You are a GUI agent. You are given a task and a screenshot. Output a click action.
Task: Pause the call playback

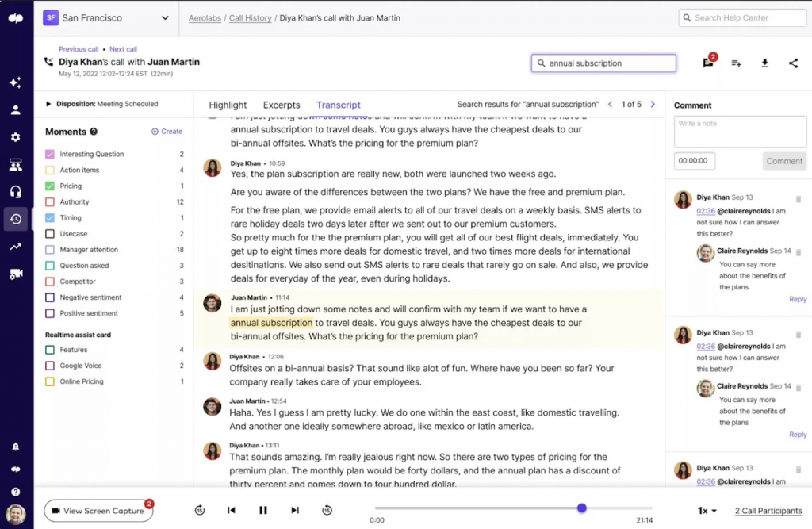point(262,511)
